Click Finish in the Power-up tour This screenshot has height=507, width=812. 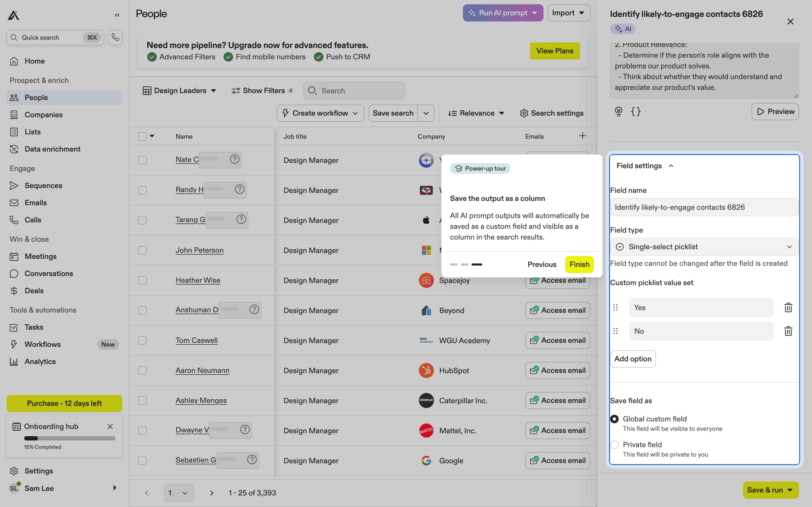tap(579, 264)
